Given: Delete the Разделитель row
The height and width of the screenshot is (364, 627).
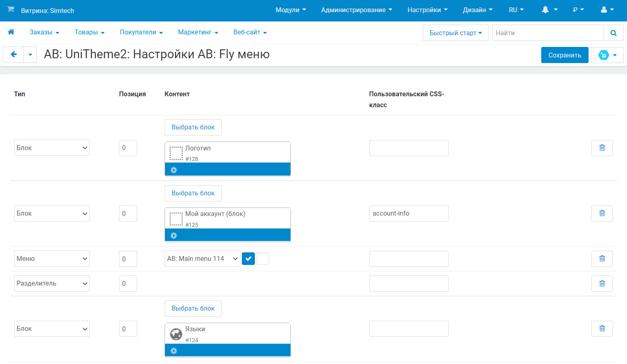Looking at the screenshot, I should 602,284.
